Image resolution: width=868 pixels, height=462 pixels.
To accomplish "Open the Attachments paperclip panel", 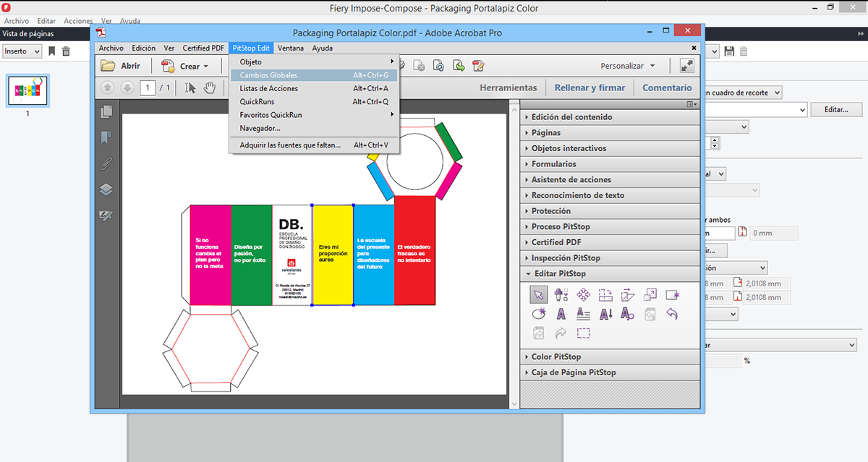I will [x=106, y=163].
